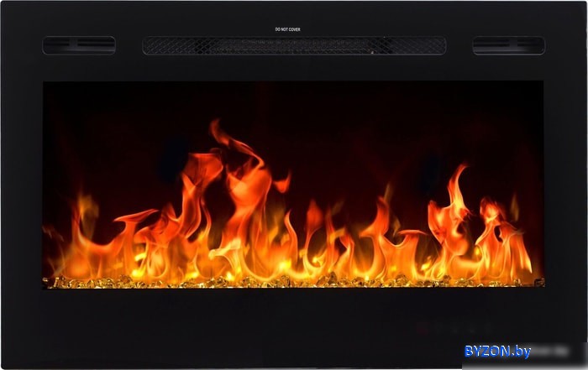Click the crystal ember bed under the flames
This screenshot has height=370, width=588.
294,281
